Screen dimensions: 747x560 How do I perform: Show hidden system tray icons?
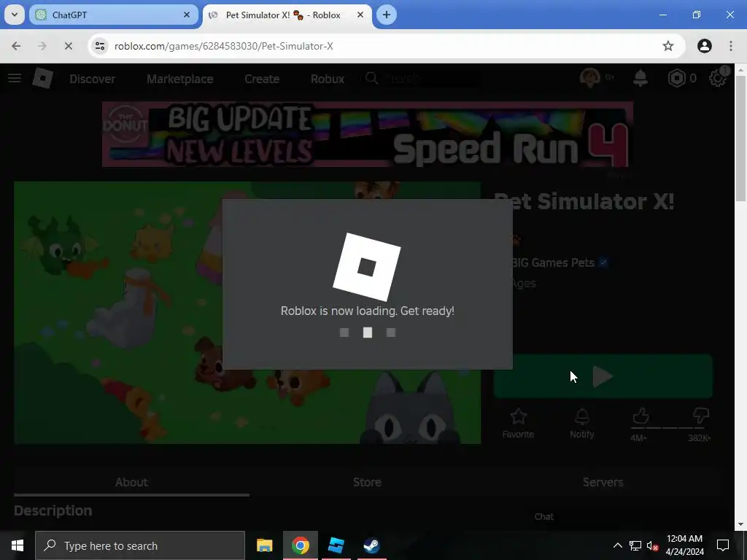pos(617,545)
